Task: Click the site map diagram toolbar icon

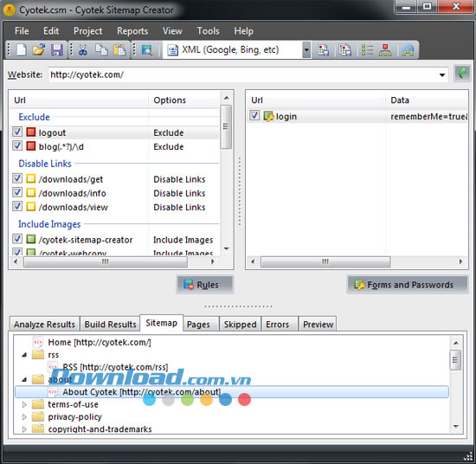Action: (x=385, y=50)
